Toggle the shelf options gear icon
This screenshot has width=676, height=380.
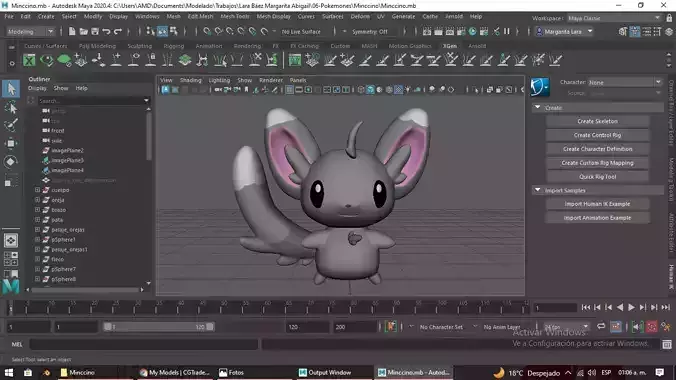click(12, 63)
